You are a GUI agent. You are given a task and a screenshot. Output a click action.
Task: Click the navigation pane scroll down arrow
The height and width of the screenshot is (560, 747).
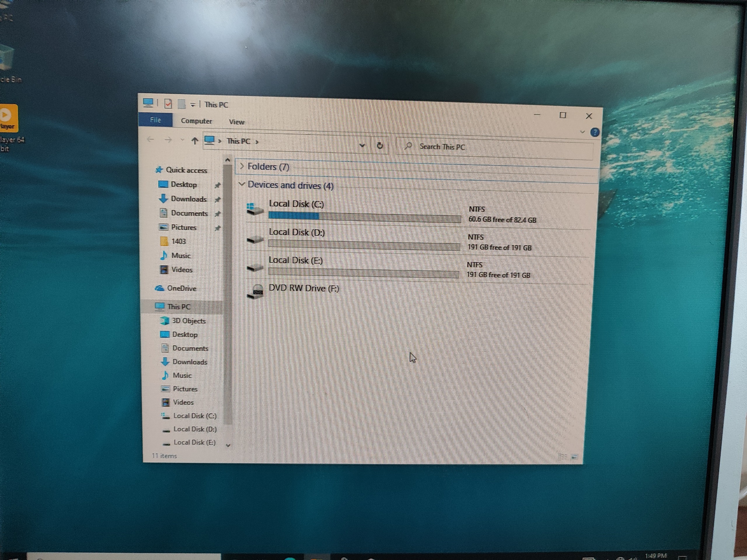pos(228,446)
